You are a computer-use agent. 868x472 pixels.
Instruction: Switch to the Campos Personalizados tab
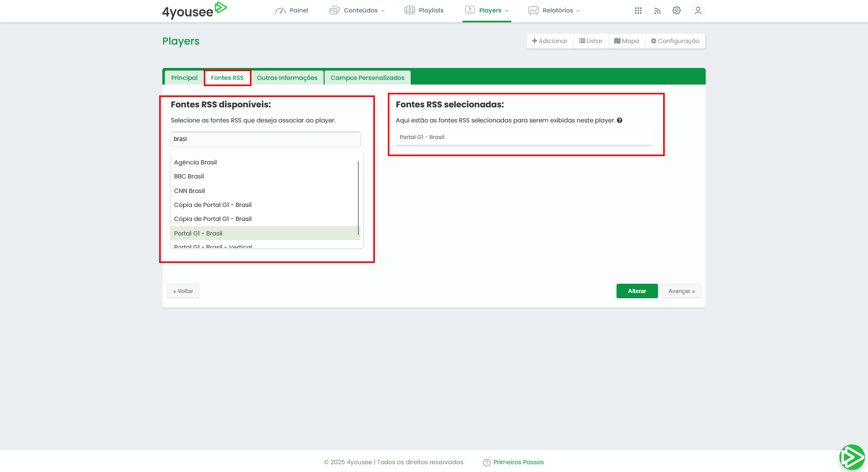(x=368, y=78)
